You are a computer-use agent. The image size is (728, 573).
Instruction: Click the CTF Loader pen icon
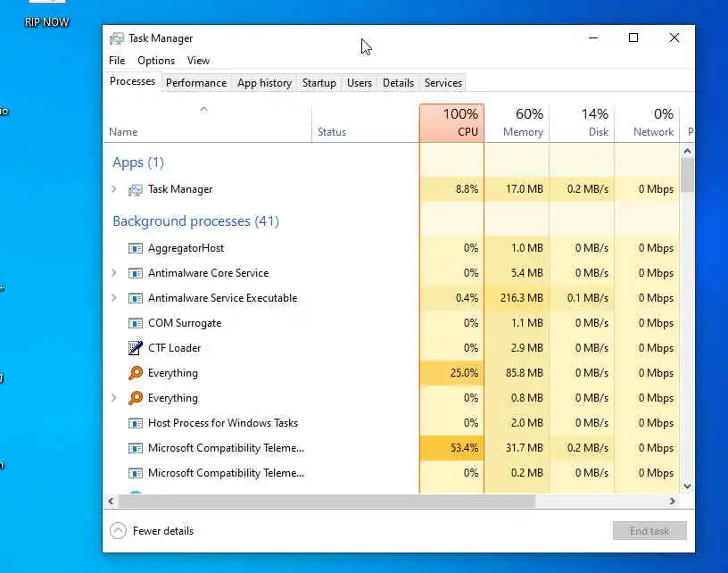pos(135,348)
